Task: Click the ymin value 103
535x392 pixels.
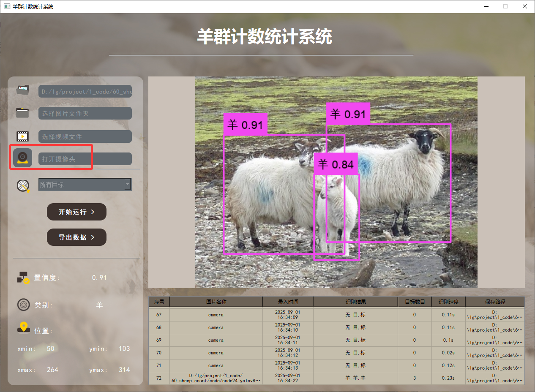Action: pos(124,348)
